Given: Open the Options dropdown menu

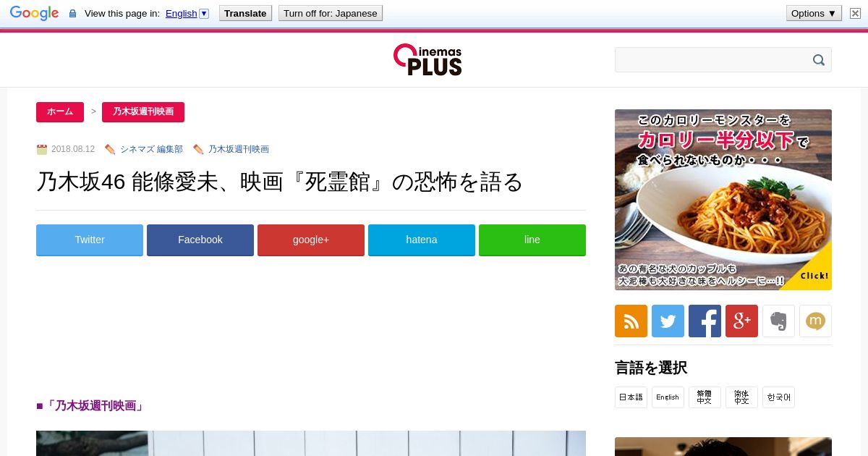Looking at the screenshot, I should (x=814, y=13).
